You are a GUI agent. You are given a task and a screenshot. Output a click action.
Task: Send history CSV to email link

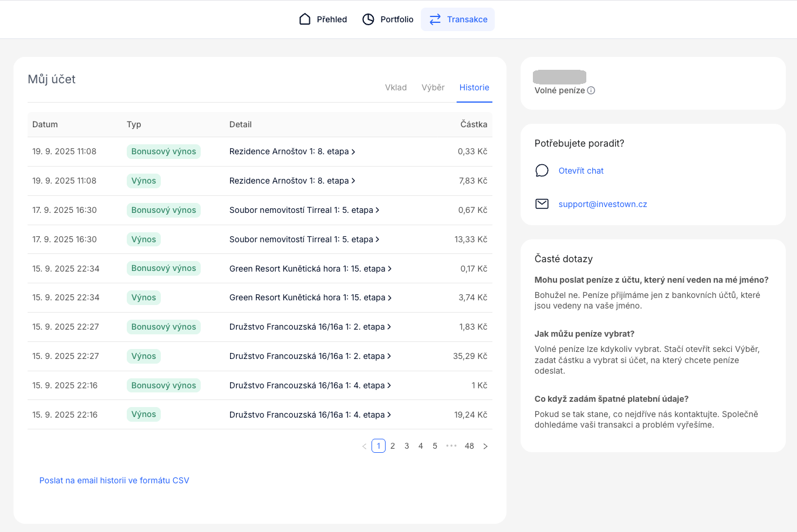[x=114, y=480]
